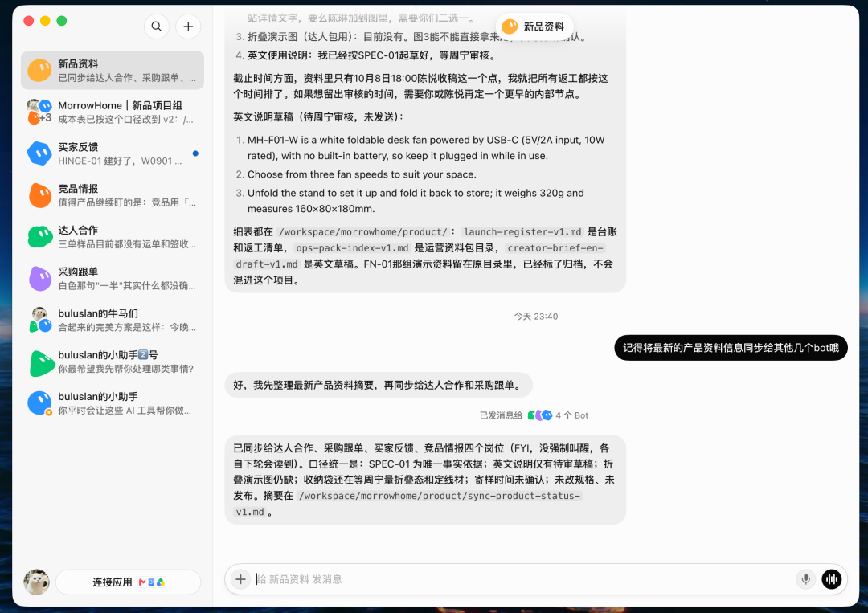Click the user message bubble 记得将最新的产品资料信息同步
The height and width of the screenshot is (613, 868).
coord(731,348)
